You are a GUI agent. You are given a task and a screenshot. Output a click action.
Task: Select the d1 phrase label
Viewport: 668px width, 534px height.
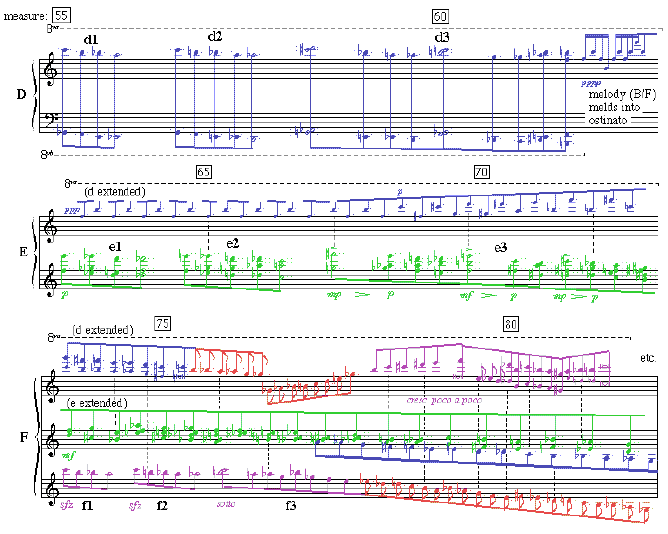91,39
